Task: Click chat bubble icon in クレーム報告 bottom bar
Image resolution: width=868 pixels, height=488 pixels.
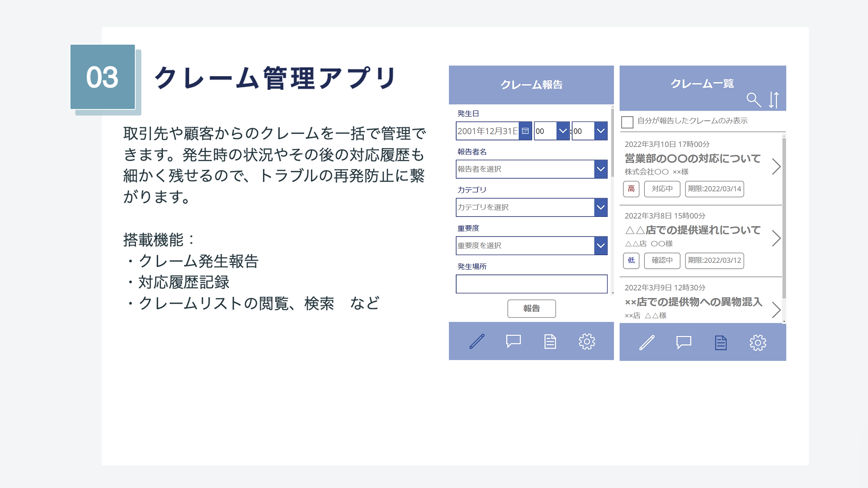Action: point(513,341)
